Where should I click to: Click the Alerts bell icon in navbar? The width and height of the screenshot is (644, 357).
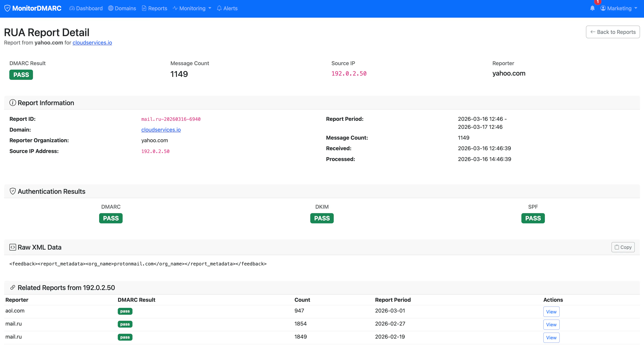click(219, 8)
